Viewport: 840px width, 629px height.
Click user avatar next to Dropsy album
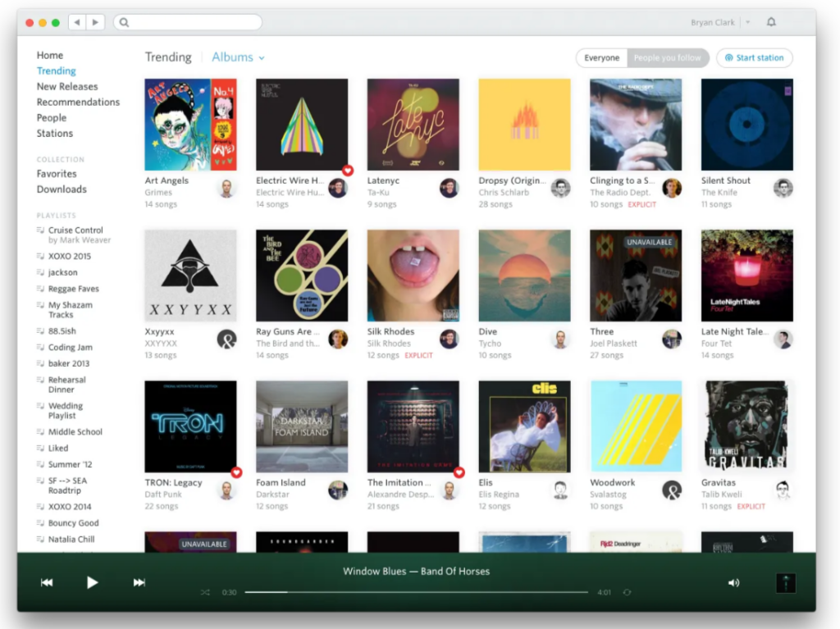point(560,188)
